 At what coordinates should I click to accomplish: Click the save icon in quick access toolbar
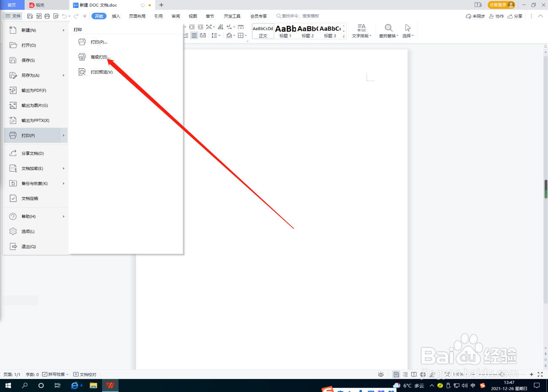(x=30, y=16)
